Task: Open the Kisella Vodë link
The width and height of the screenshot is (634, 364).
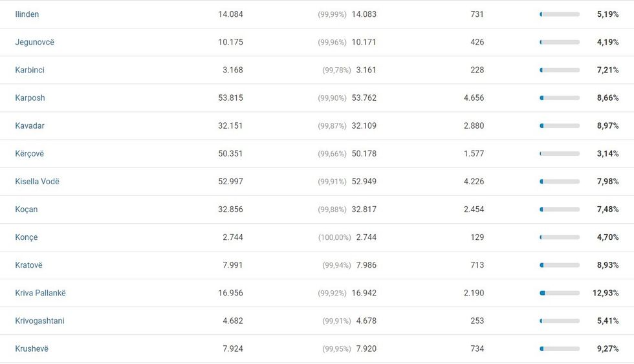Action: pos(37,181)
